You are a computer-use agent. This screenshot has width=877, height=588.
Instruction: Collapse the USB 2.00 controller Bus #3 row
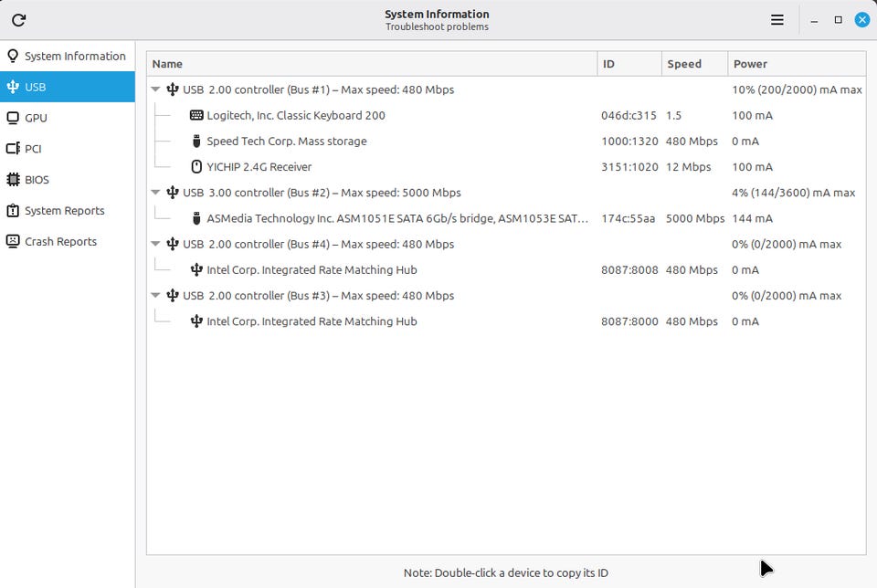pyautogui.click(x=156, y=296)
